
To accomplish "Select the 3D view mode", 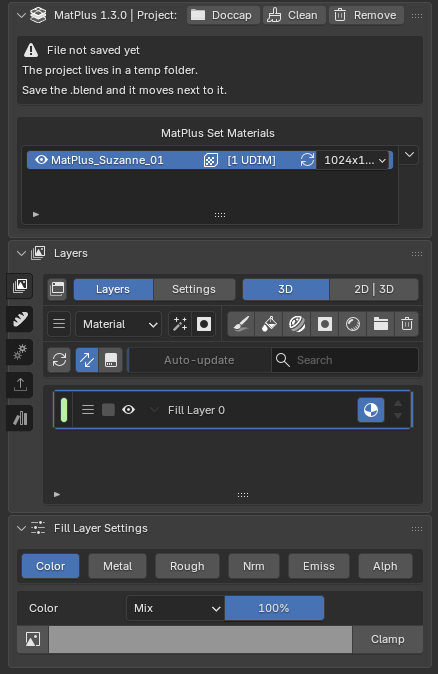I will pos(286,289).
